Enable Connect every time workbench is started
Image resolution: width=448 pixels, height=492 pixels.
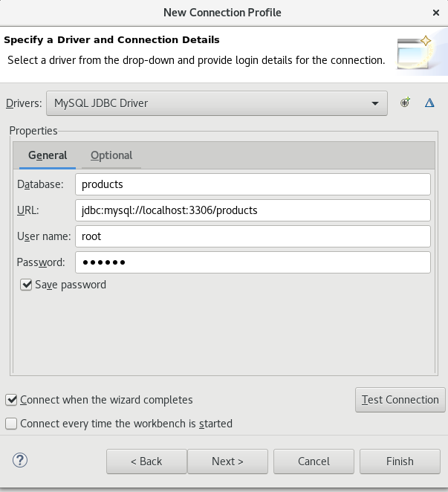point(11,424)
